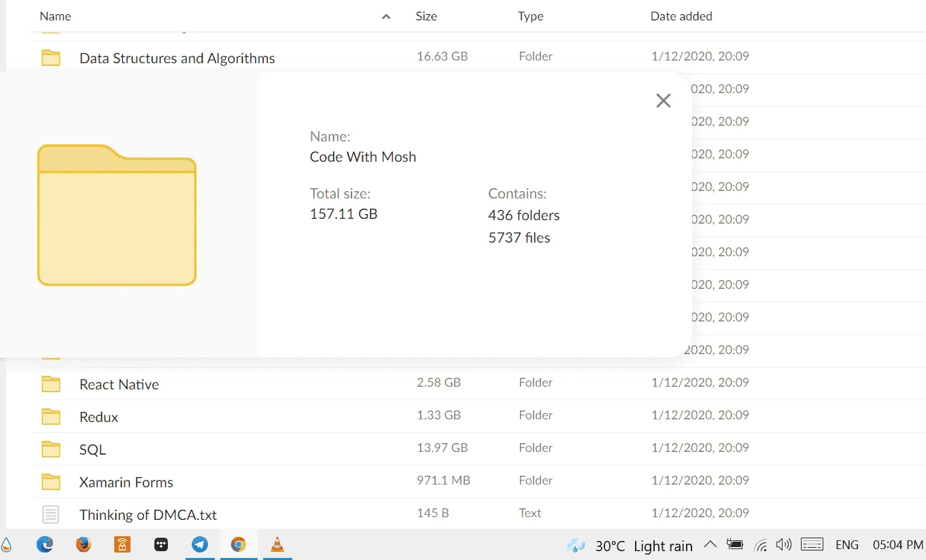Select the Xamarin Forms folder name
Image resolution: width=926 pixels, height=560 pixels.
tap(126, 483)
